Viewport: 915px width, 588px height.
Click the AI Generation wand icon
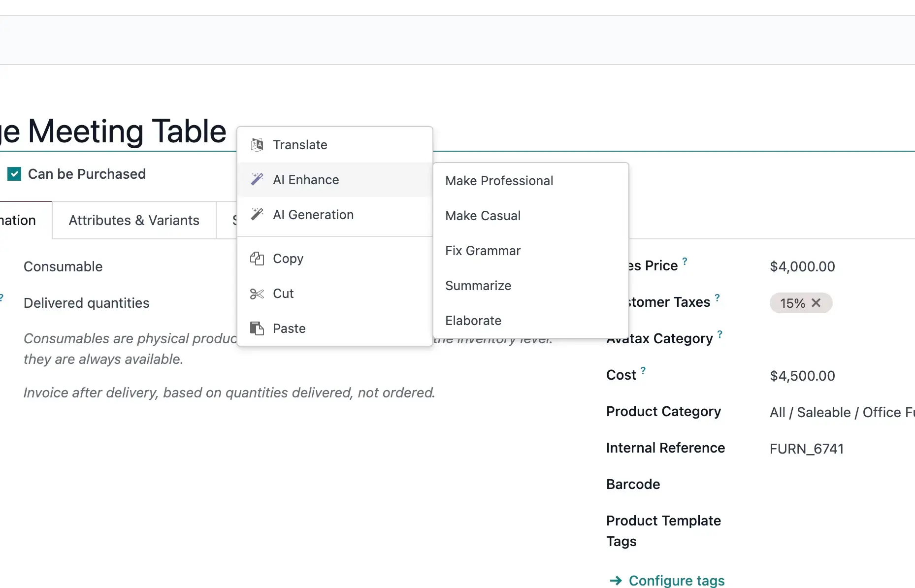pyautogui.click(x=257, y=215)
